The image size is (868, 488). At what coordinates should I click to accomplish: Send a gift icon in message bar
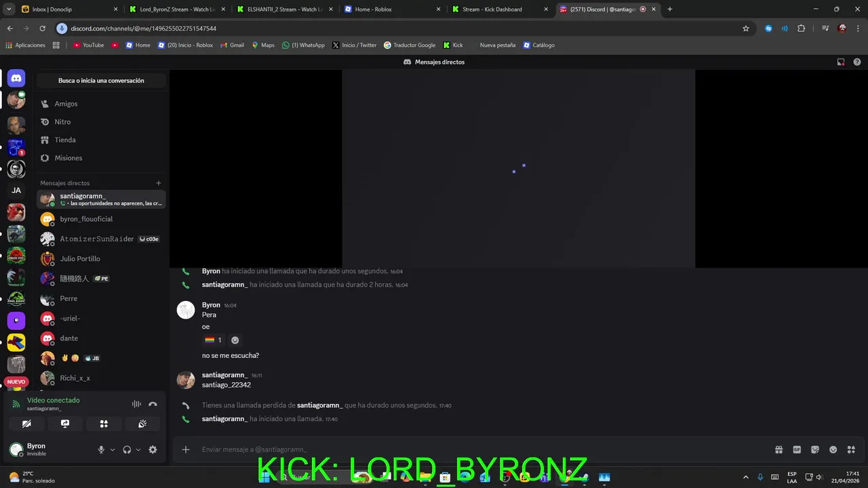[x=779, y=449]
